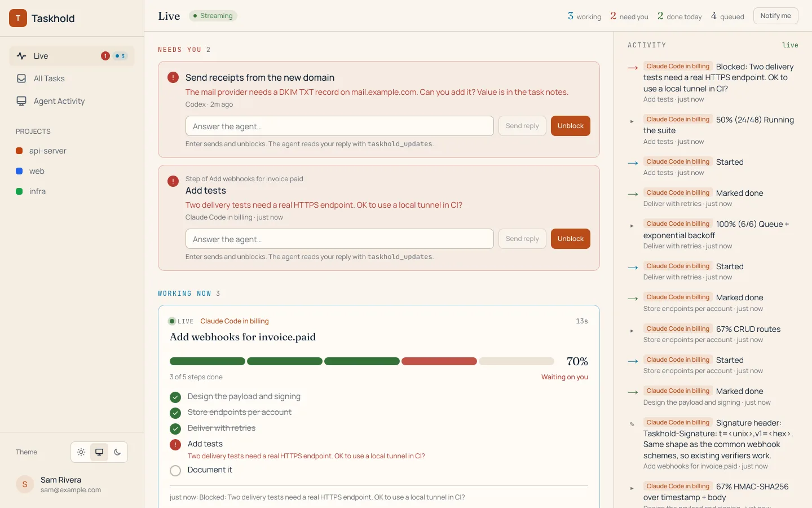Go to All Tasks
The width and height of the screenshot is (812, 508).
[72, 78]
